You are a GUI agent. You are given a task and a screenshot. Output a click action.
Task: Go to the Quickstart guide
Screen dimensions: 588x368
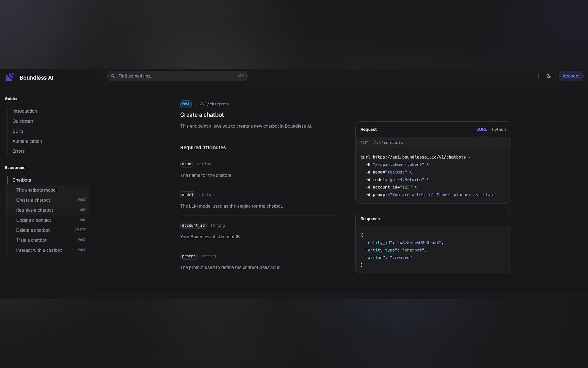pyautogui.click(x=23, y=121)
